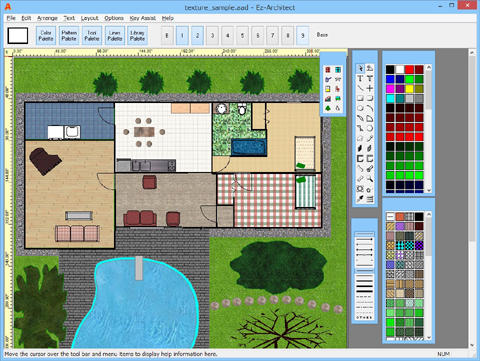The height and width of the screenshot is (361, 480).
Task: Open the Edit menu
Action: click(x=26, y=18)
